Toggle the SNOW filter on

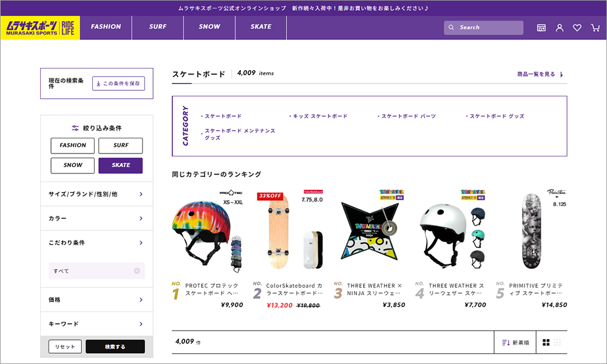(72, 165)
